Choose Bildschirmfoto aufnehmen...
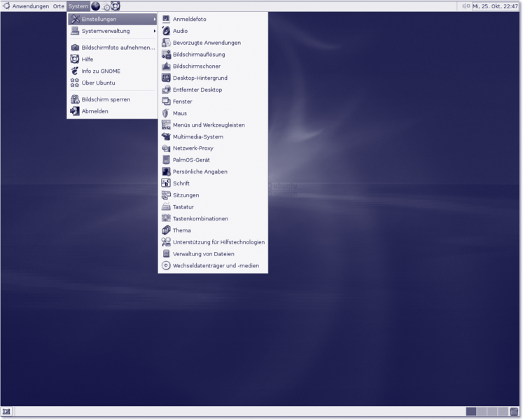The width and height of the screenshot is (523, 420). click(118, 48)
